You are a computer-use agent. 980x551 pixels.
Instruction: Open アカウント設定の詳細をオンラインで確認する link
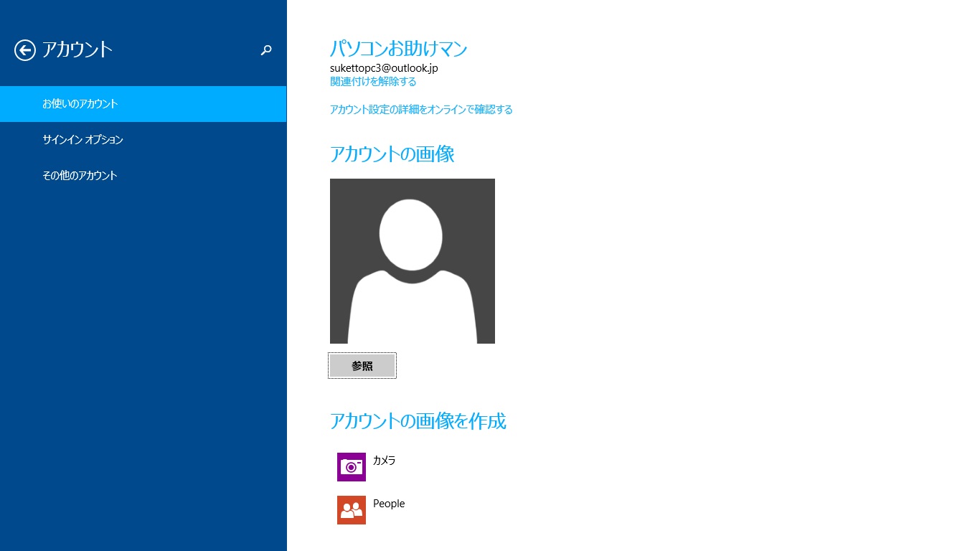click(421, 110)
